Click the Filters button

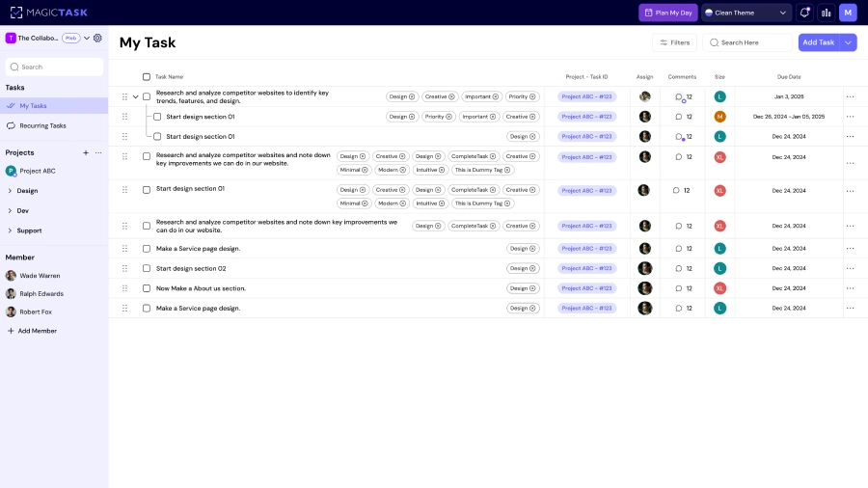[674, 42]
